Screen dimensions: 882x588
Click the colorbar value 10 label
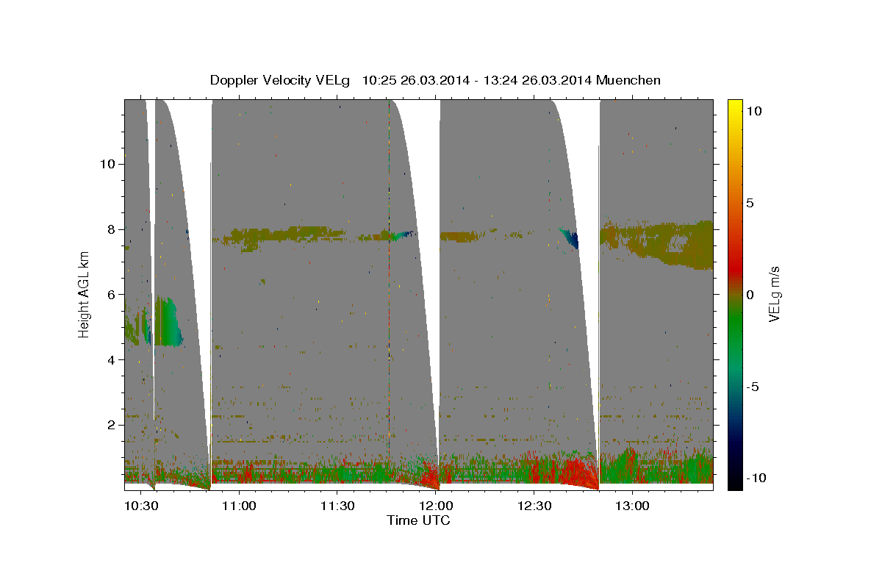click(754, 110)
